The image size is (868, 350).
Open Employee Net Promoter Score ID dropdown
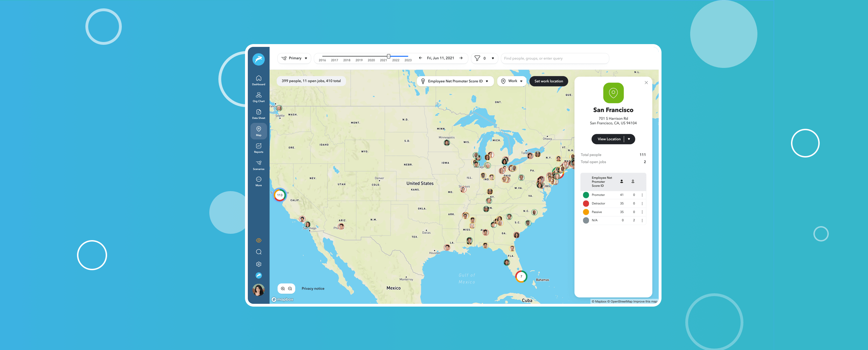455,81
